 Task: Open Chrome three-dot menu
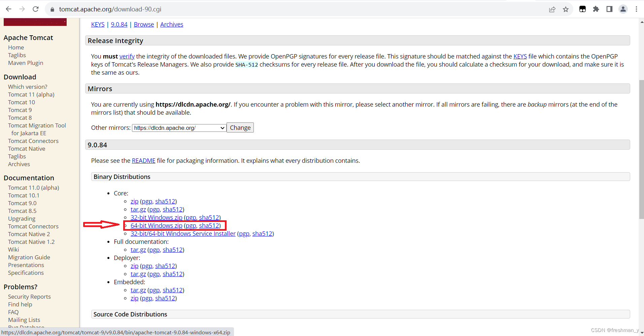[636, 9]
